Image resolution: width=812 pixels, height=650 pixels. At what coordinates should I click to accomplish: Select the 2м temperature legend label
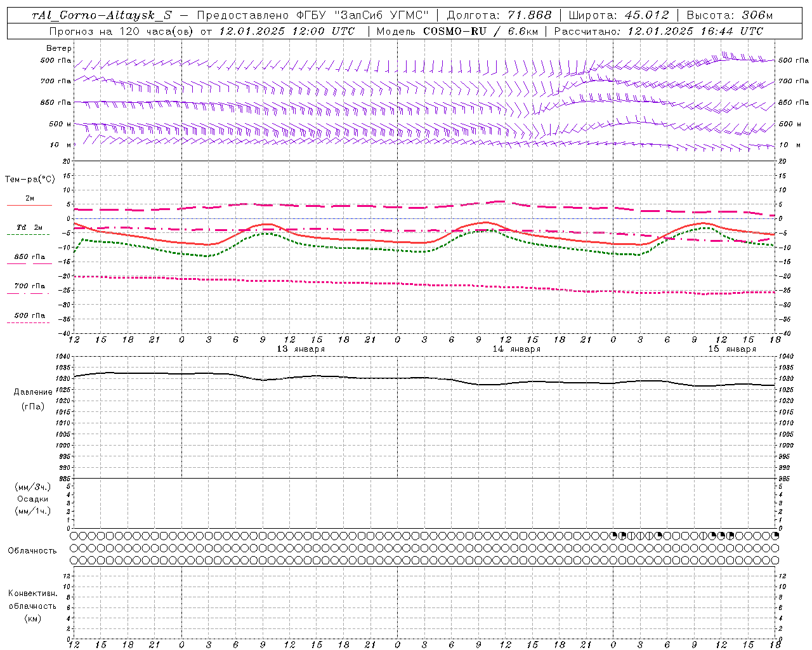pyautogui.click(x=30, y=198)
